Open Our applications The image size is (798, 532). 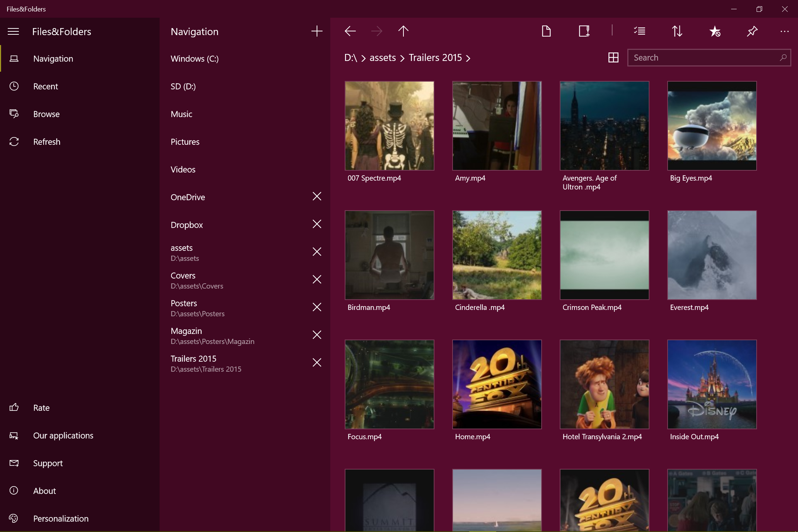[80, 436]
